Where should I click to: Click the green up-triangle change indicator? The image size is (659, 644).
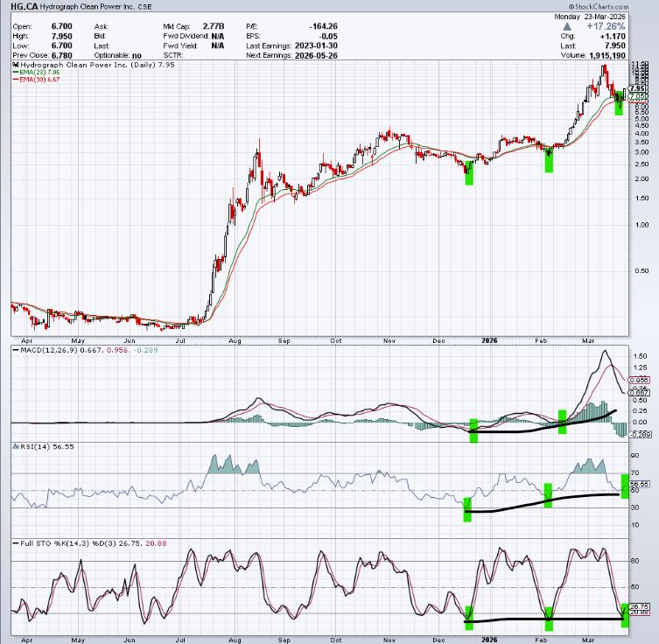(x=566, y=26)
